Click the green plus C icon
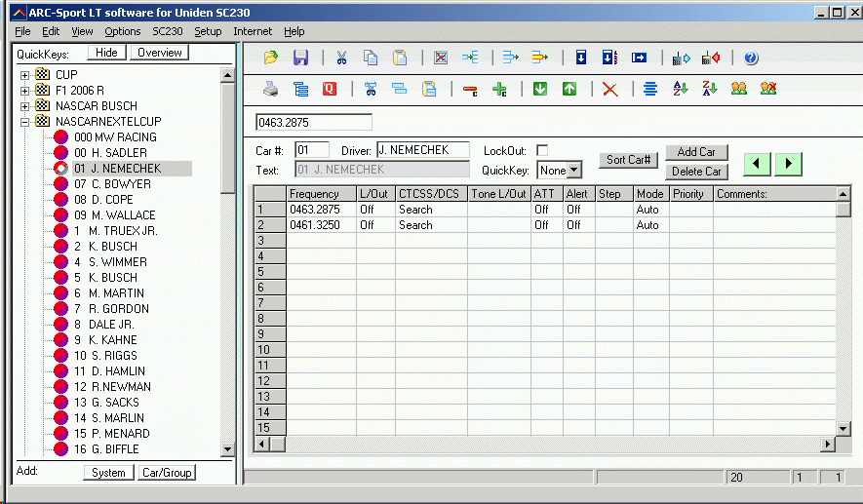863x504 pixels. [499, 89]
